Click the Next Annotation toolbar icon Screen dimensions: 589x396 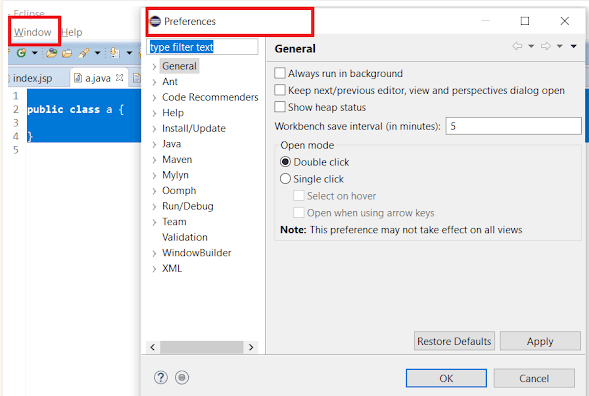[x=114, y=53]
